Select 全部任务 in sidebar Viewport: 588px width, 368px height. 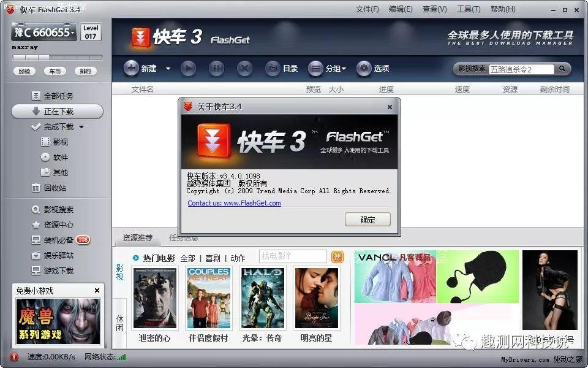click(x=53, y=96)
